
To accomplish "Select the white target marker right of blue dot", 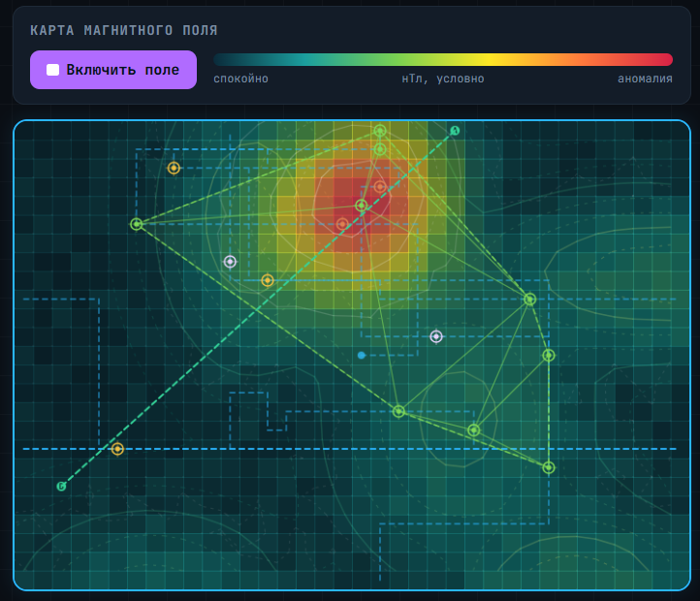I will click(436, 336).
